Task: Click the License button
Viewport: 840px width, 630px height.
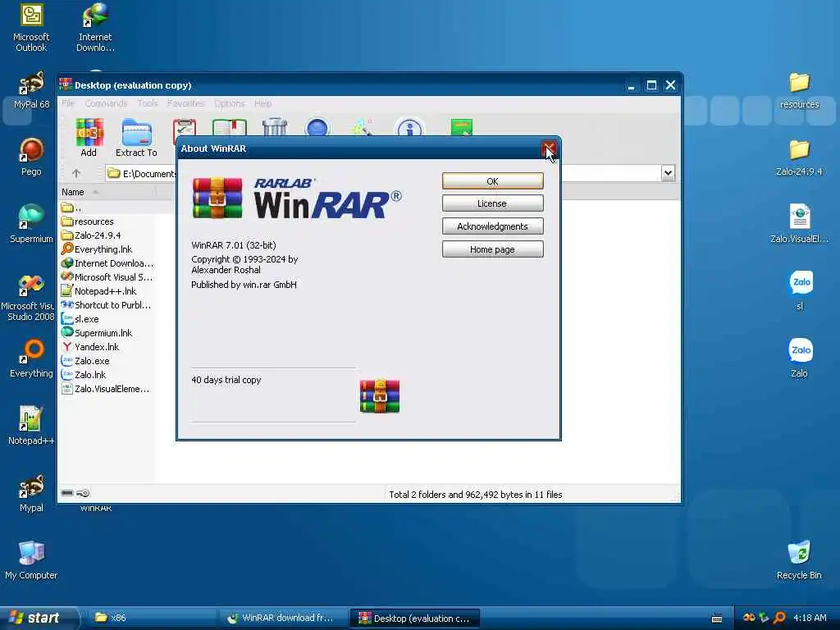Action: [492, 203]
